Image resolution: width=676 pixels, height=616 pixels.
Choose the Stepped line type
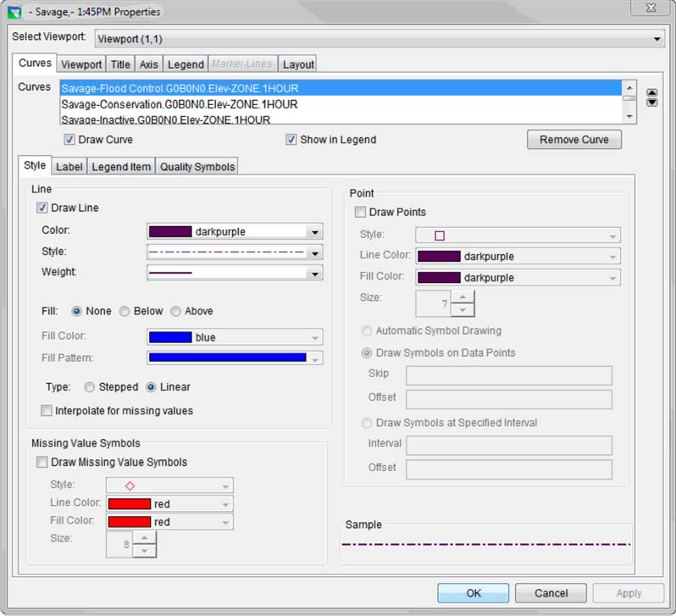point(89,387)
